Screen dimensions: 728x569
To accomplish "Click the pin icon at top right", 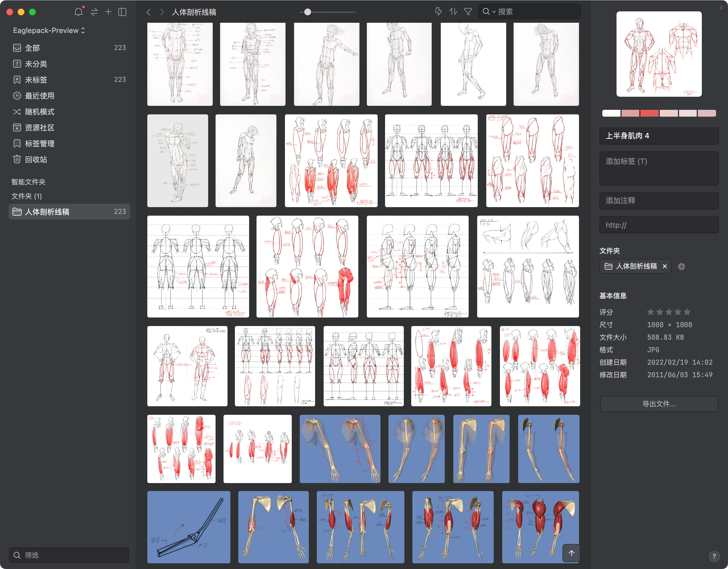I will coord(721,8).
